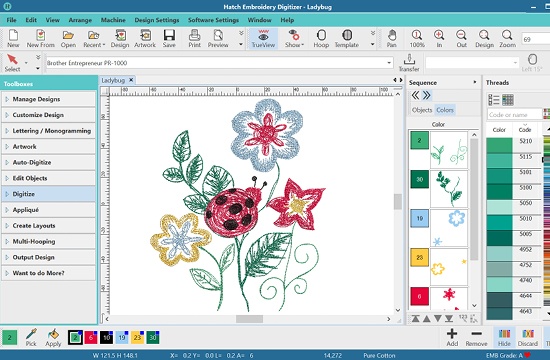
Task: Create a new design with New icon
Action: 13,38
